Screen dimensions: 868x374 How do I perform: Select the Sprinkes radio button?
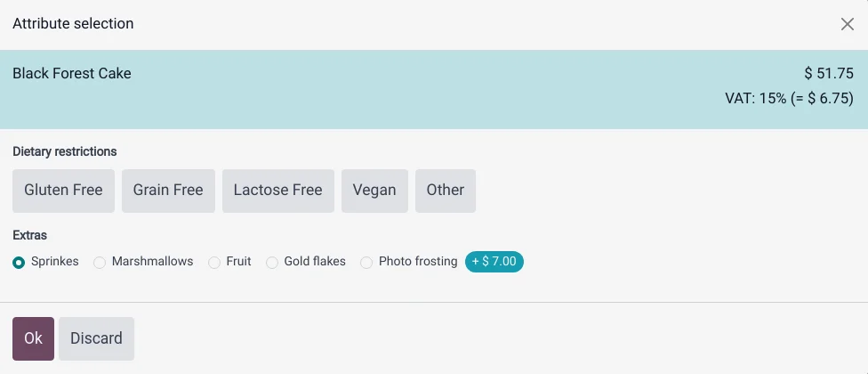[19, 263]
